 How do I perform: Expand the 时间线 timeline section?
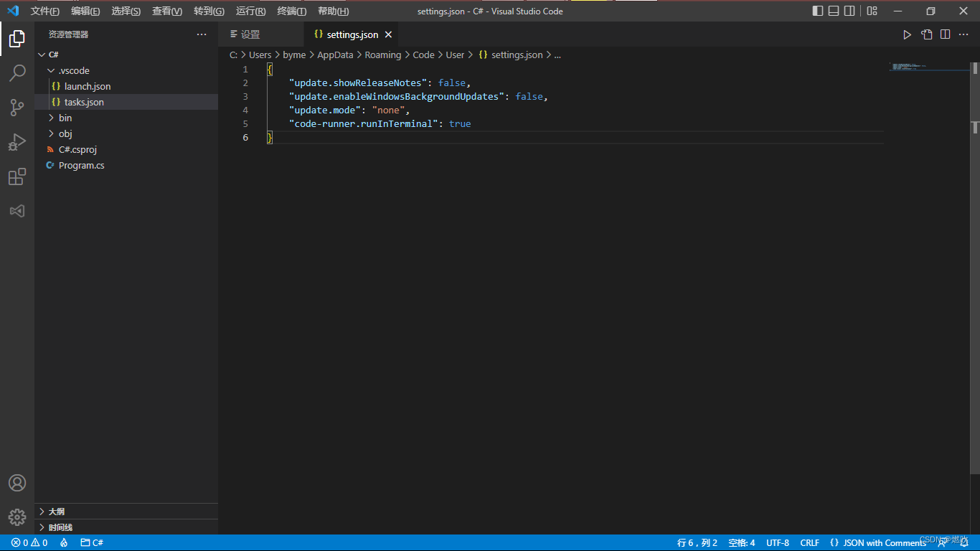(126, 527)
